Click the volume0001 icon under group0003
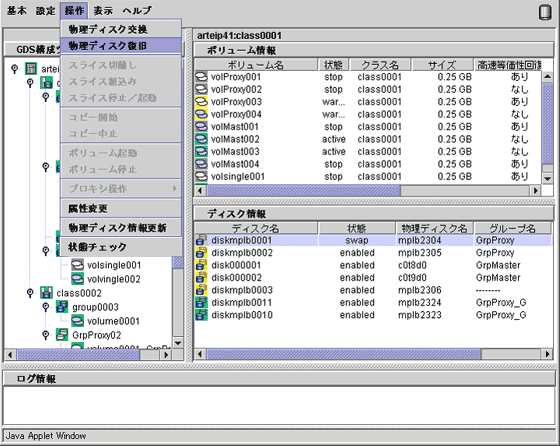 (78, 321)
